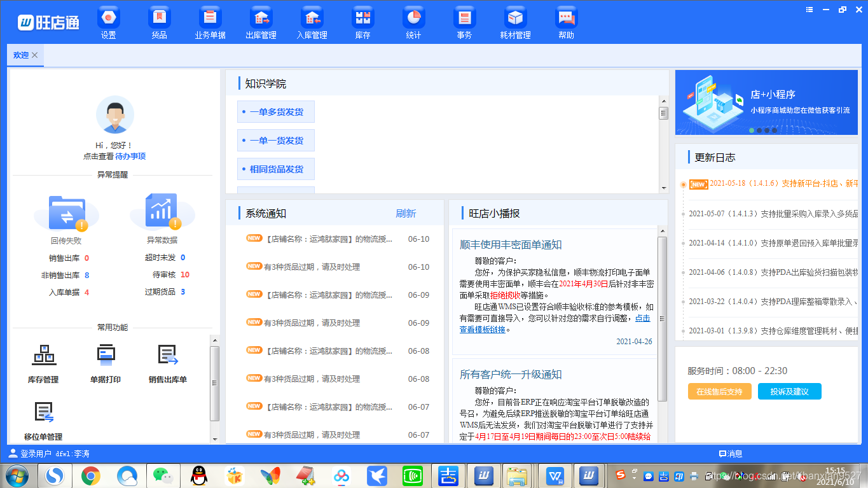Click 待审核 count 10
The width and height of the screenshot is (868, 488).
point(185,274)
